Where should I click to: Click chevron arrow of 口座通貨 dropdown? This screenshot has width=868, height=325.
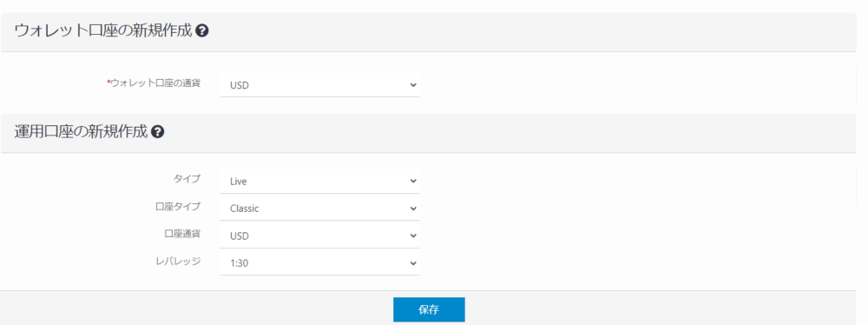click(412, 235)
